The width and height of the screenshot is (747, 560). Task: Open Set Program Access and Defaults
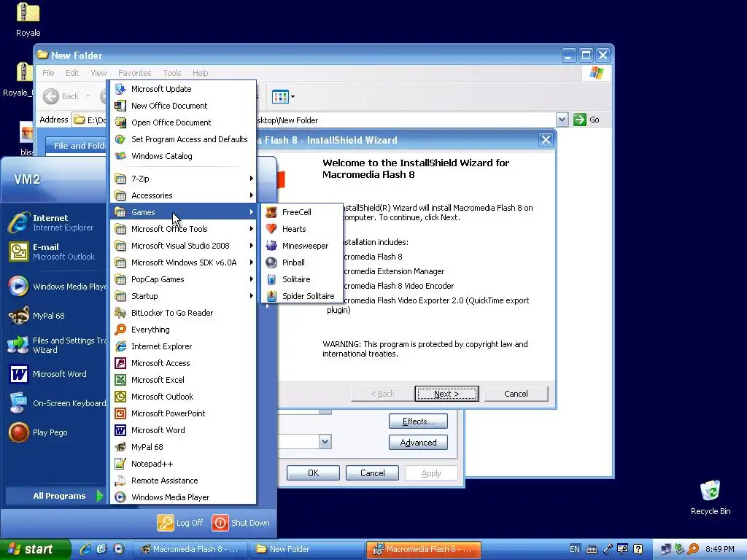[183, 139]
